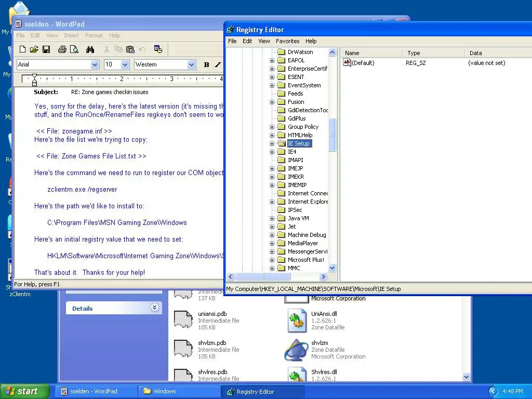Image resolution: width=532 pixels, height=399 pixels.
Task: Click the Find binoculars icon in WordPad
Action: point(90,49)
